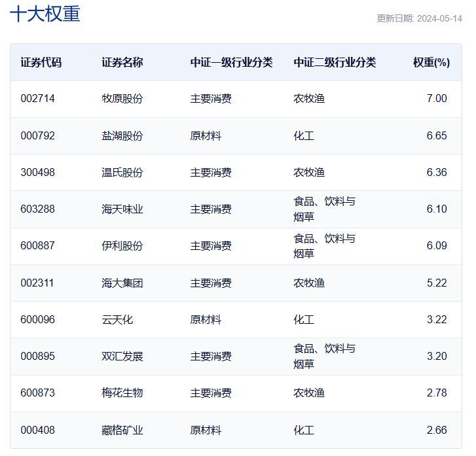The width and height of the screenshot is (476, 456).
Task: Click the weight value 3.20
Action: click(x=437, y=356)
